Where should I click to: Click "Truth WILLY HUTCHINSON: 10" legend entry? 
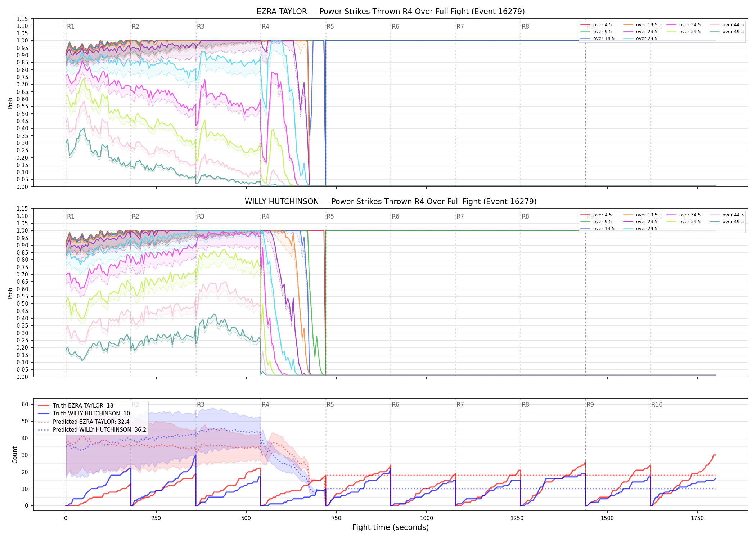point(84,414)
